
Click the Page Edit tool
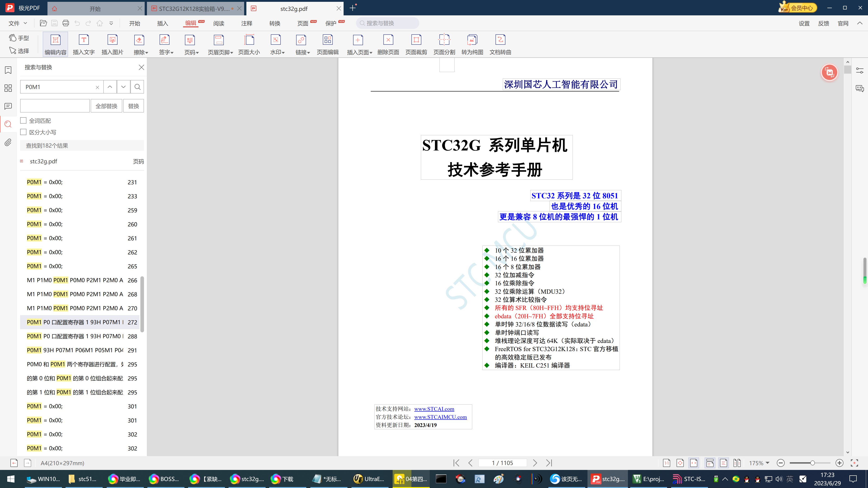point(328,44)
